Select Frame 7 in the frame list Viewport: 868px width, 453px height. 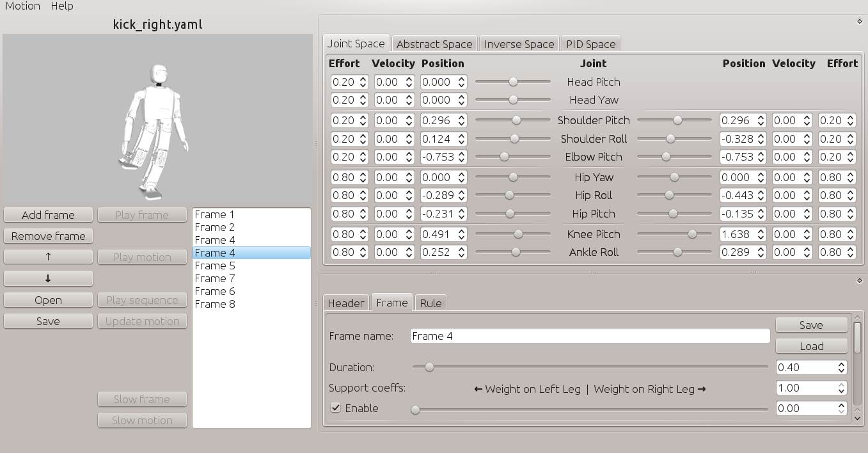(215, 278)
